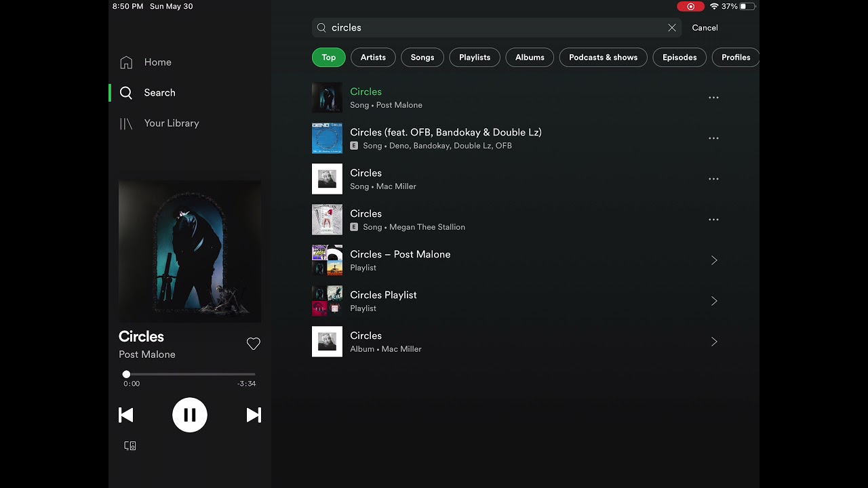Open the large now-playing album artwork
The height and width of the screenshot is (488, 868).
point(190,251)
